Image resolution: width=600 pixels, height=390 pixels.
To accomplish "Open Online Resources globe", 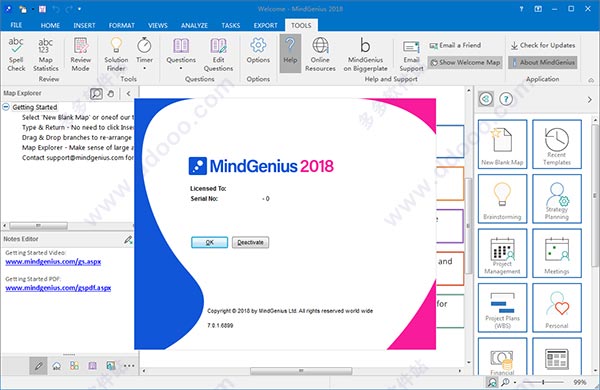I will pos(320,54).
